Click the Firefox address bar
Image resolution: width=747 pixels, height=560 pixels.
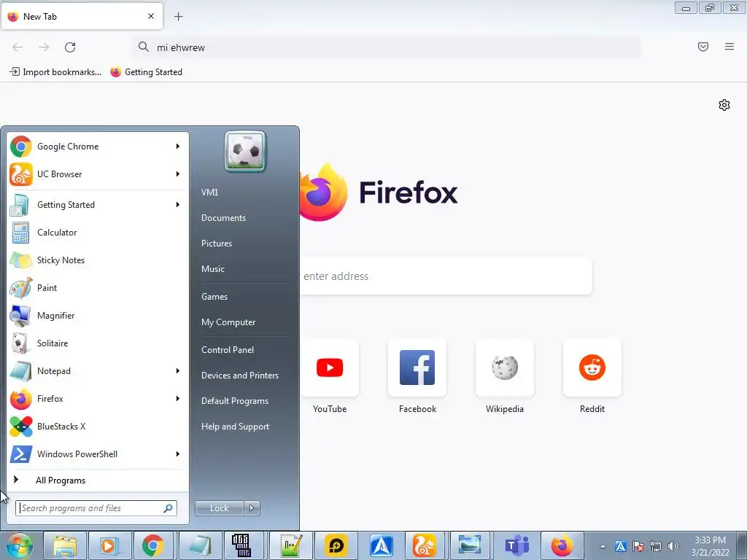387,47
